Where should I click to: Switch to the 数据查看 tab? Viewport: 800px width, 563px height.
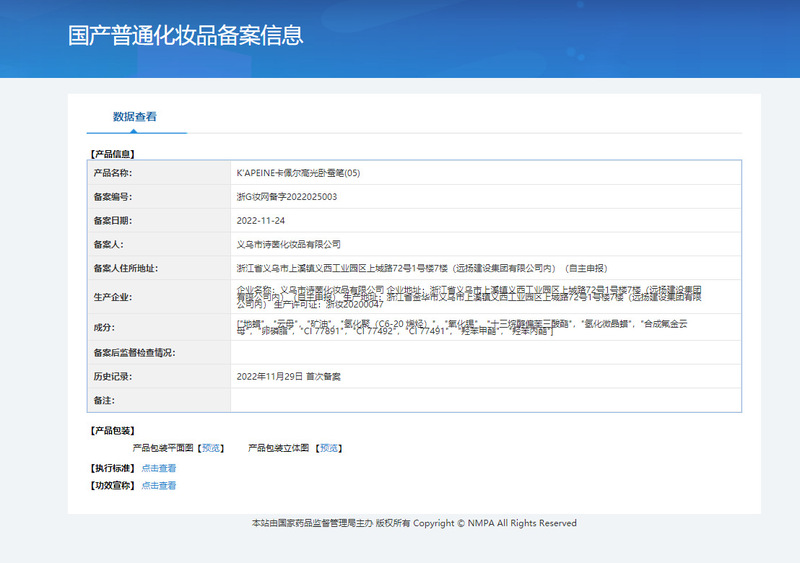tap(135, 117)
